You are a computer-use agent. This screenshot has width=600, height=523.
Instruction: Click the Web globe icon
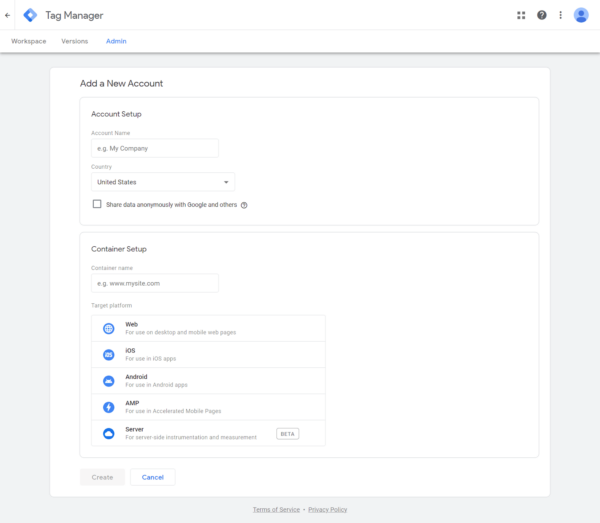tap(109, 329)
